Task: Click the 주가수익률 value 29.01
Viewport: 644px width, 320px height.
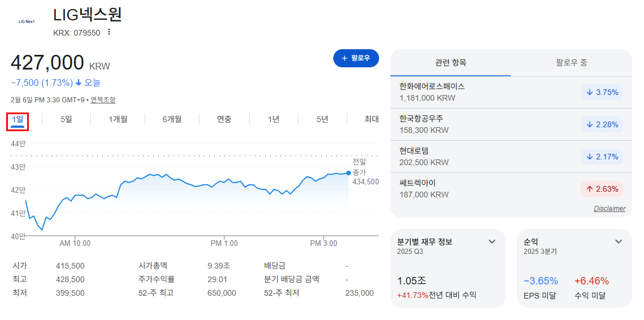Action: (217, 280)
